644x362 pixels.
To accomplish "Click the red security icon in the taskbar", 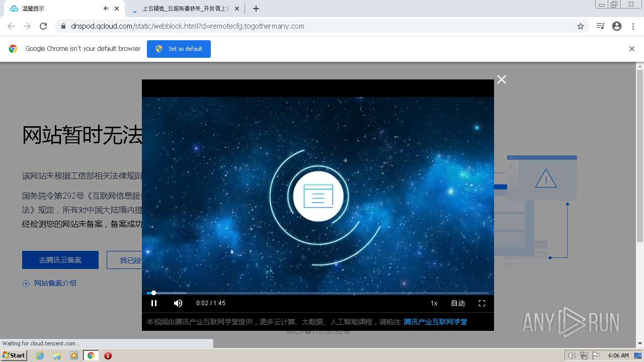I will click(108, 355).
